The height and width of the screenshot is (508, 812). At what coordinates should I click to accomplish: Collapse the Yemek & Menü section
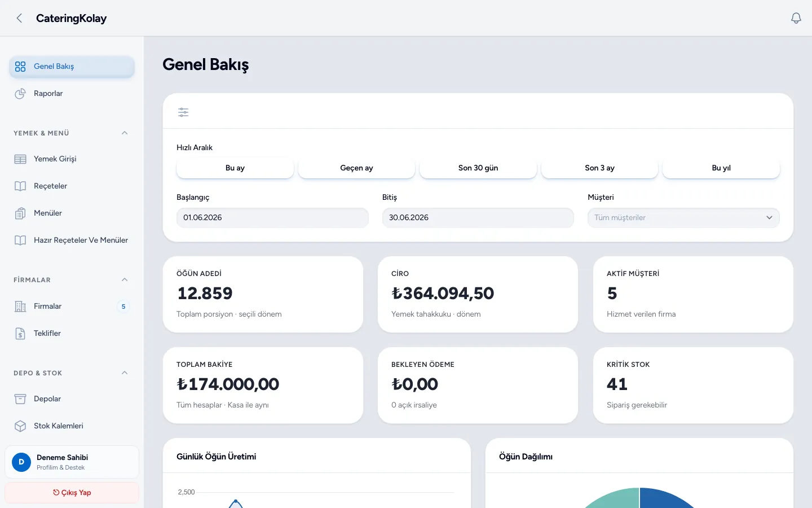click(x=125, y=133)
